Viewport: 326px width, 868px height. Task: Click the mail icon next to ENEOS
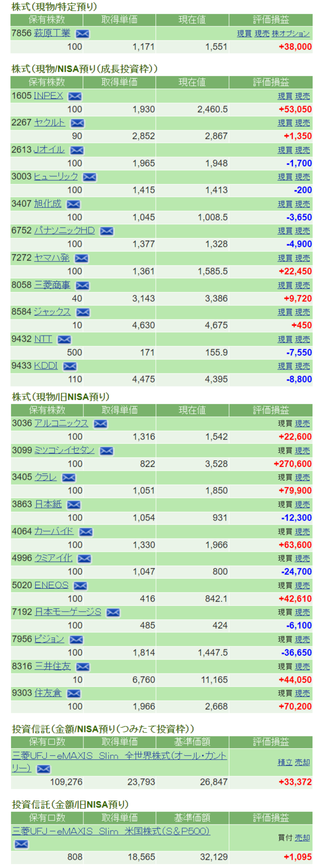[80, 586]
